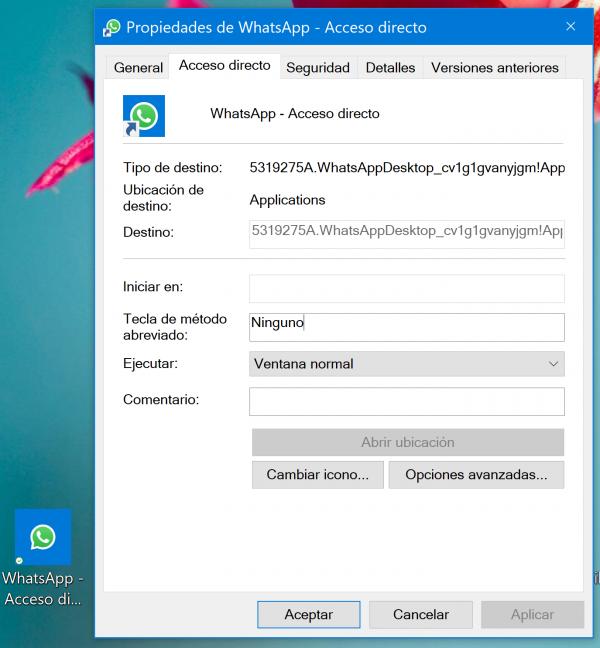The width and height of the screenshot is (600, 648).
Task: Open the Cambiar icono dialog
Action: click(x=318, y=475)
